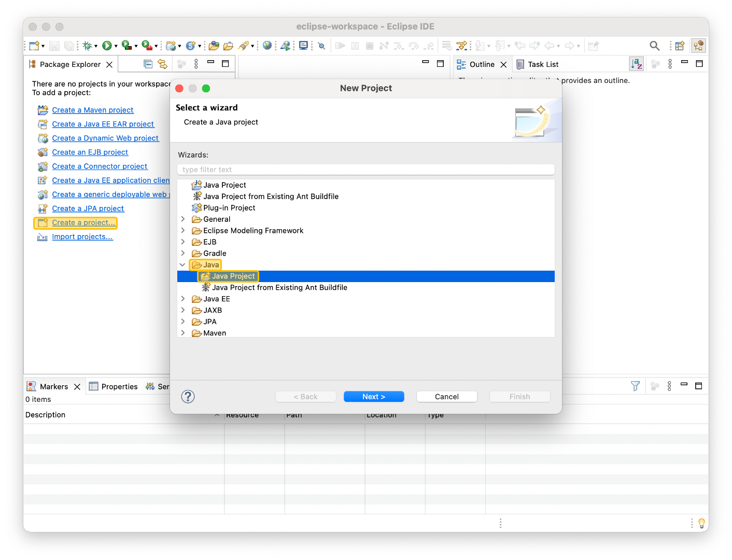The image size is (732, 560).
Task: Click the green Run toolbar icon
Action: [107, 46]
